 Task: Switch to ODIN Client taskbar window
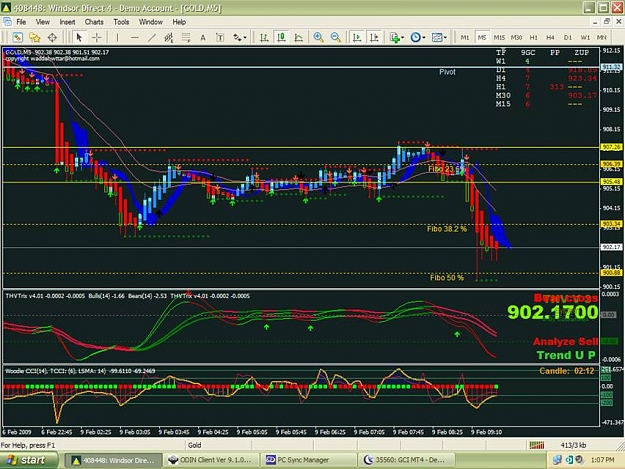[x=210, y=460]
